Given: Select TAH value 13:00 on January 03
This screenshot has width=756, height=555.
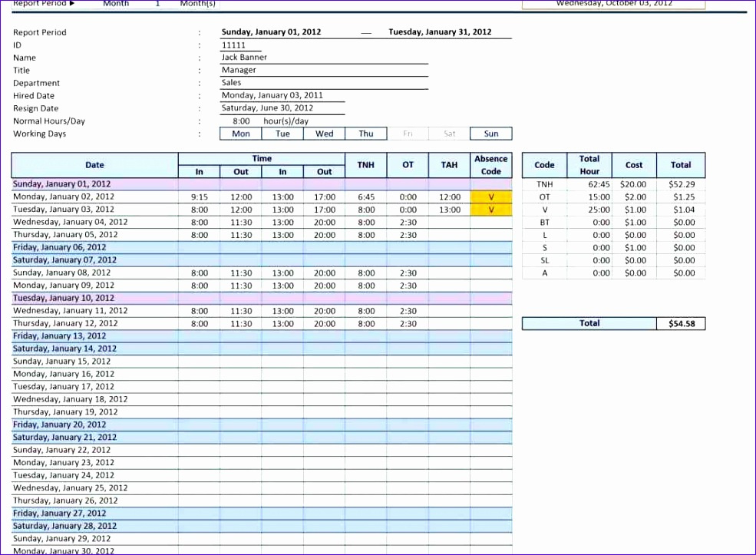Looking at the screenshot, I should 449,210.
